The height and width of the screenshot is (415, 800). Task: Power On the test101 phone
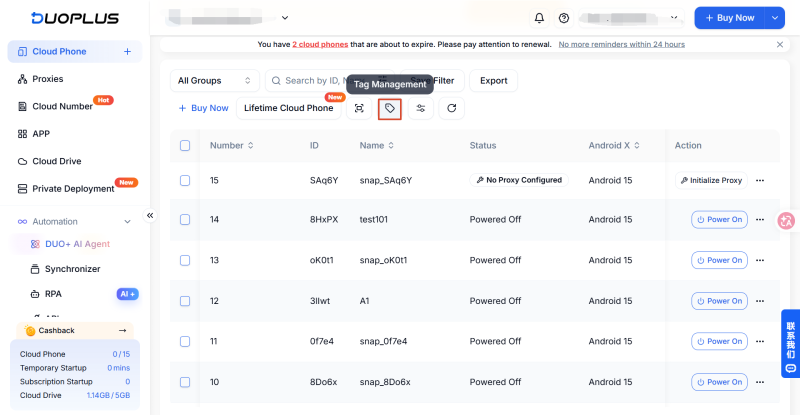point(719,219)
